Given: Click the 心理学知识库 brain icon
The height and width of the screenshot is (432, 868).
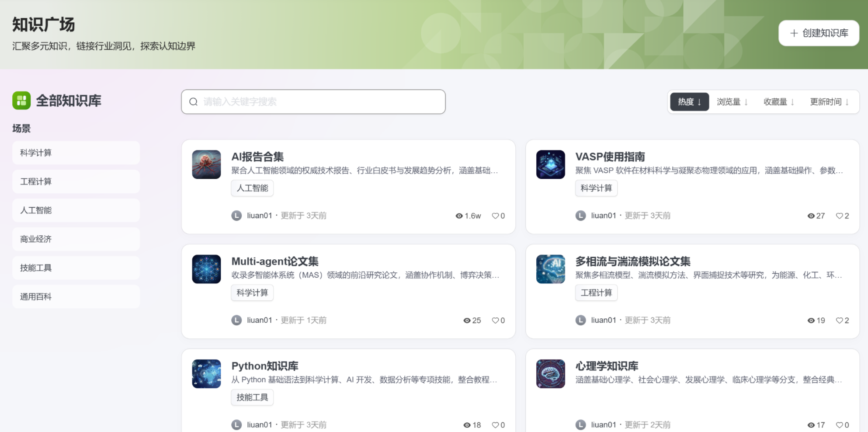Looking at the screenshot, I should pyautogui.click(x=550, y=373).
